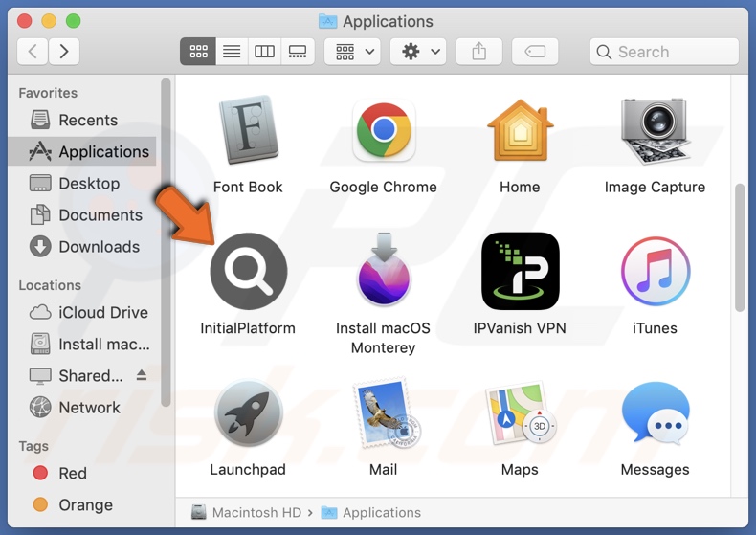Image resolution: width=756 pixels, height=535 pixels.
Task: Switch to column view
Action: pos(264,51)
